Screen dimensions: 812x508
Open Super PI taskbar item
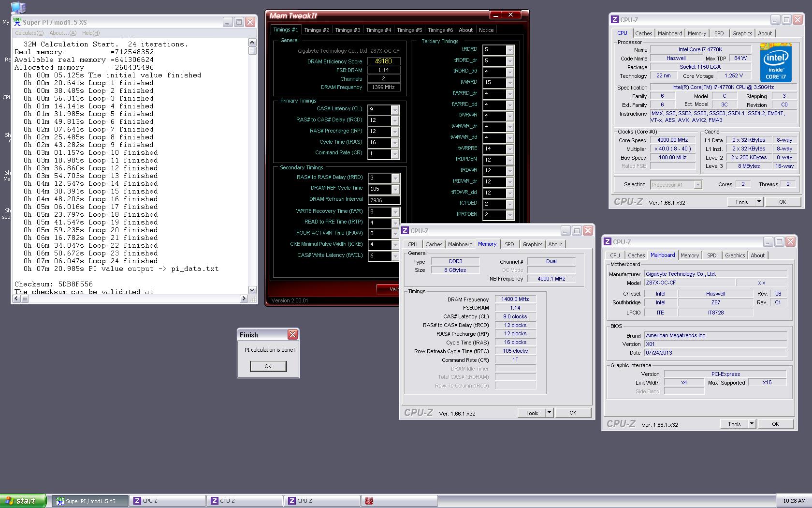point(90,501)
